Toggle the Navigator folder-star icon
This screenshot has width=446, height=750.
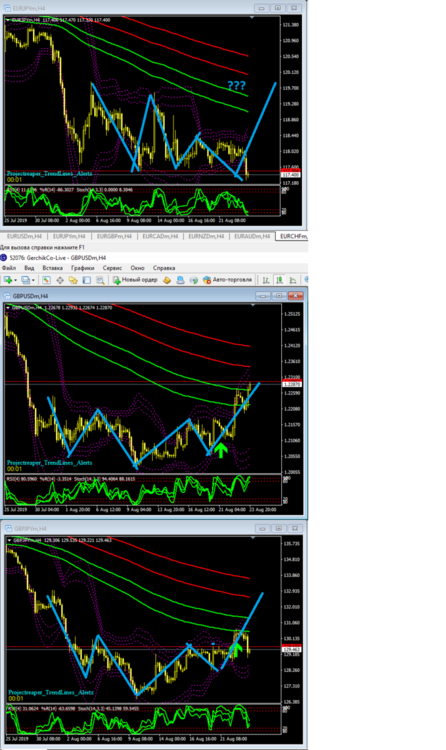coord(73,280)
